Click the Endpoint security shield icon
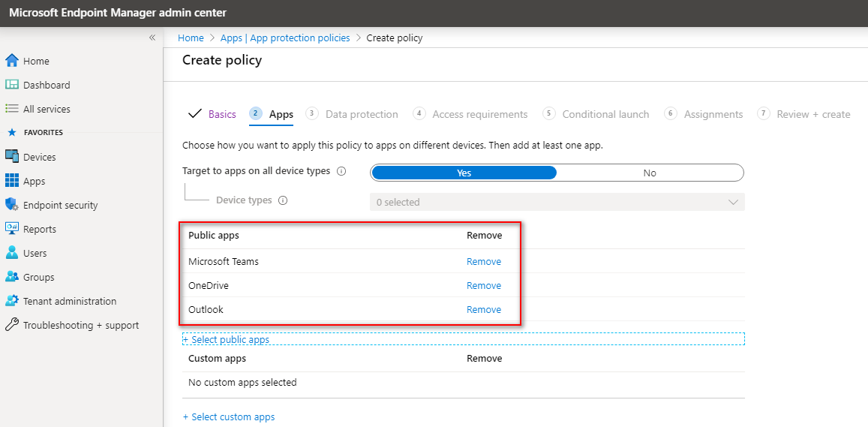This screenshot has width=868, height=427. (11, 205)
